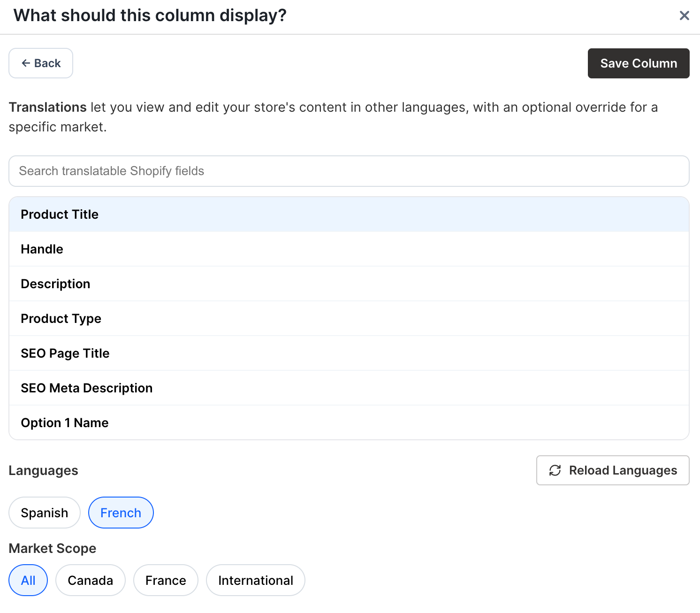Click the Save Column button

pyautogui.click(x=638, y=63)
